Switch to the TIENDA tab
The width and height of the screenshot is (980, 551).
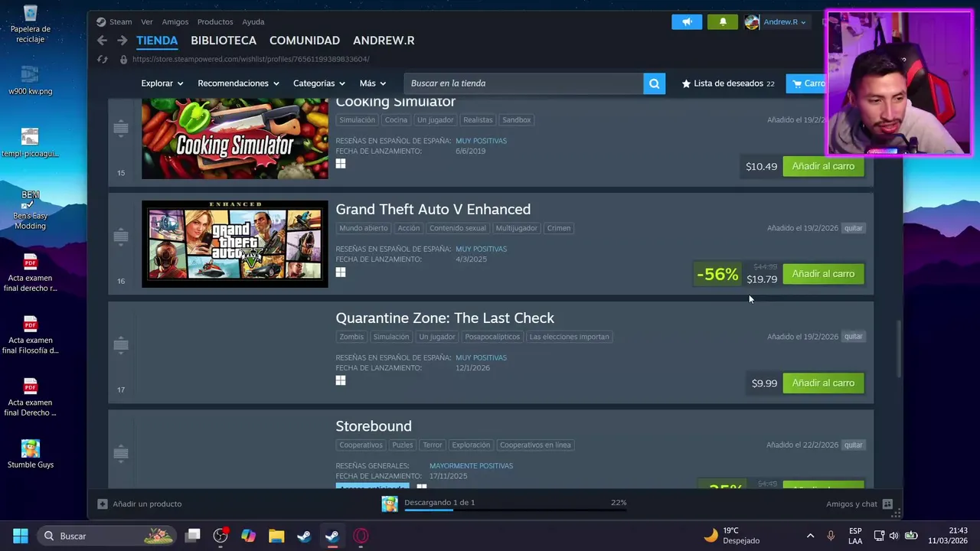[x=157, y=41]
